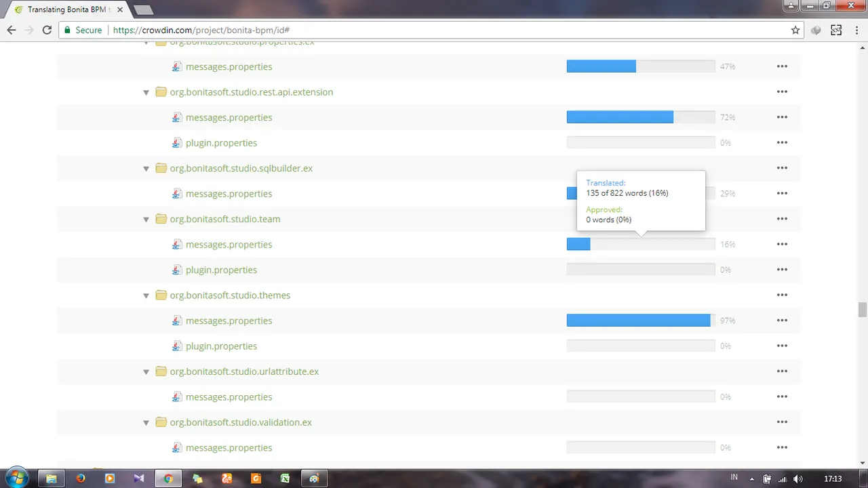This screenshot has width=868, height=488.
Task: Click the 16% translation progress bar
Action: tap(641, 244)
